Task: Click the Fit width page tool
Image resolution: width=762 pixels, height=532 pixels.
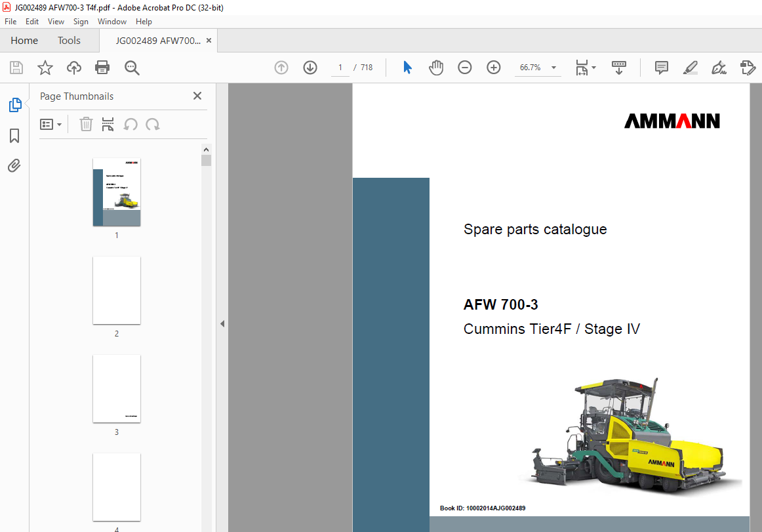Action: pyautogui.click(x=582, y=68)
